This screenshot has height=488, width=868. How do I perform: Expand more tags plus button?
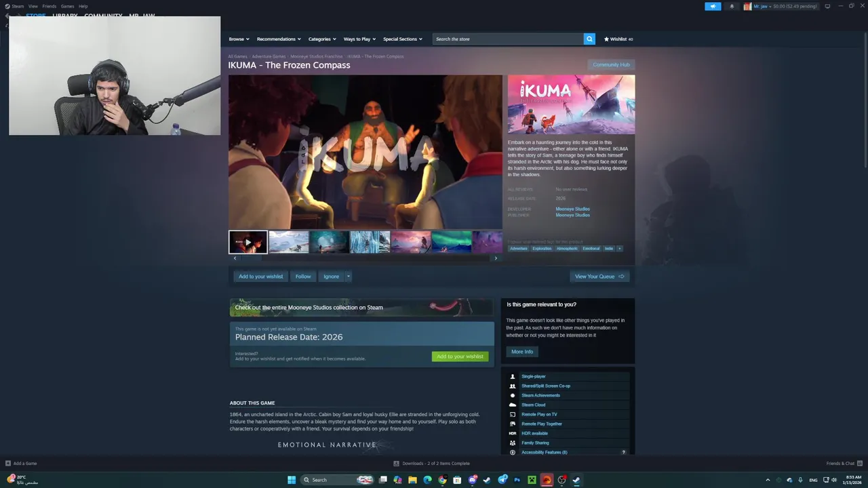tap(619, 249)
